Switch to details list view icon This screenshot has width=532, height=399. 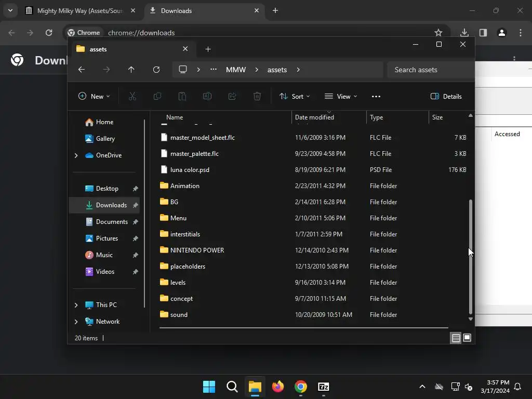[456, 338]
